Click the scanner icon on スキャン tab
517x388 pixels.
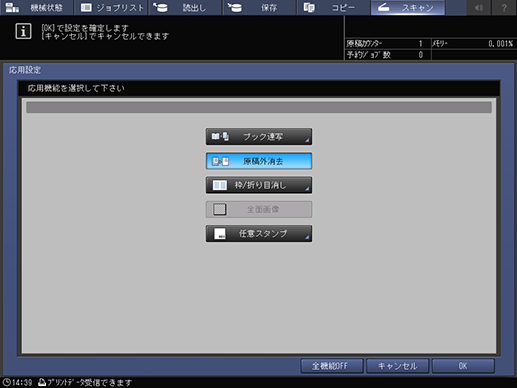pos(383,7)
